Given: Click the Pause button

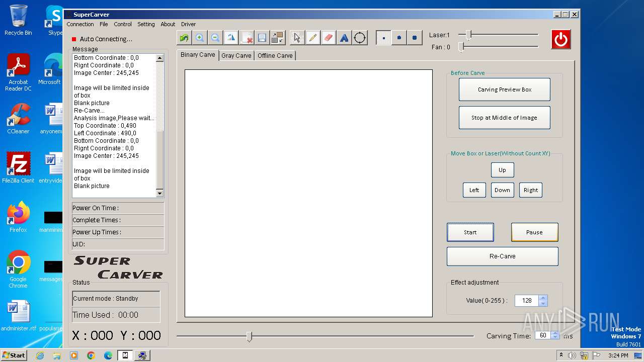Looking at the screenshot, I should (534, 232).
